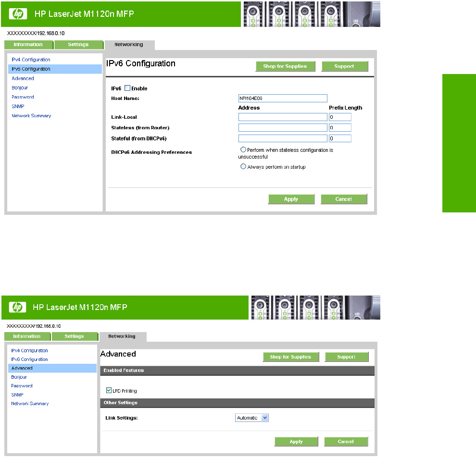Click the Host Name input field

click(x=283, y=99)
